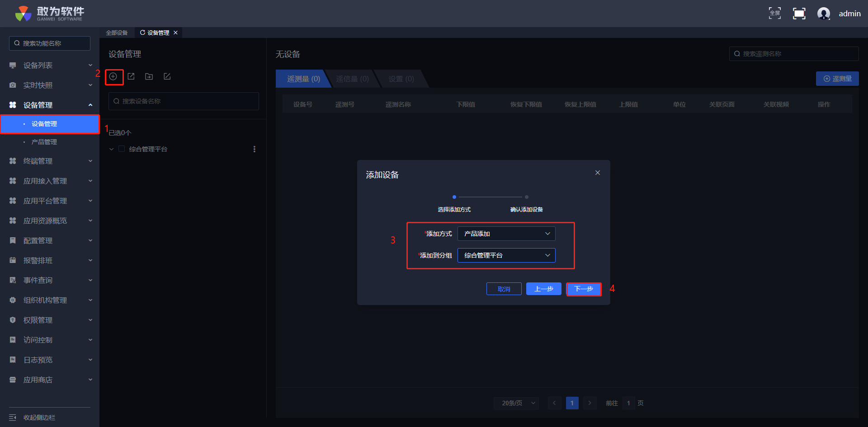Open the 全屏 fullscreen bracket icon
The image size is (868, 427).
click(x=775, y=14)
